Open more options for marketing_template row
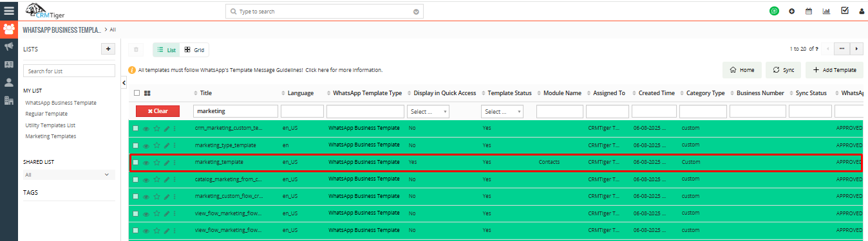This screenshot has width=868, height=241. 175,163
